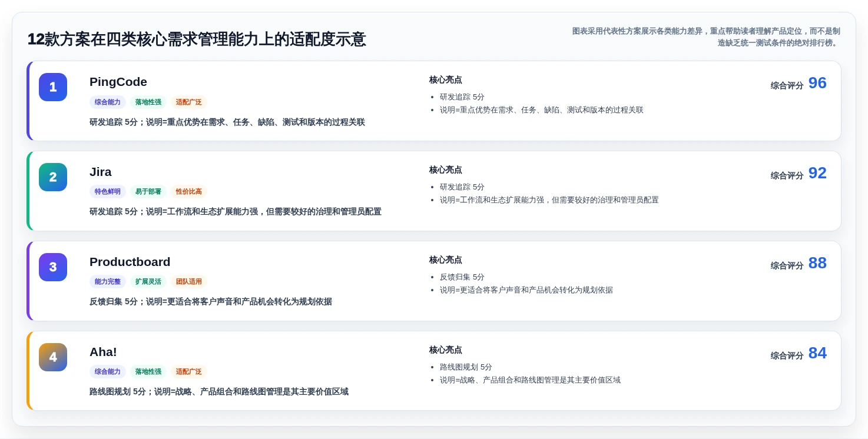This screenshot has width=868, height=439.
Task: Click PingCode bullet about 需求、任务、缺陷 过程关联
Action: click(x=542, y=110)
